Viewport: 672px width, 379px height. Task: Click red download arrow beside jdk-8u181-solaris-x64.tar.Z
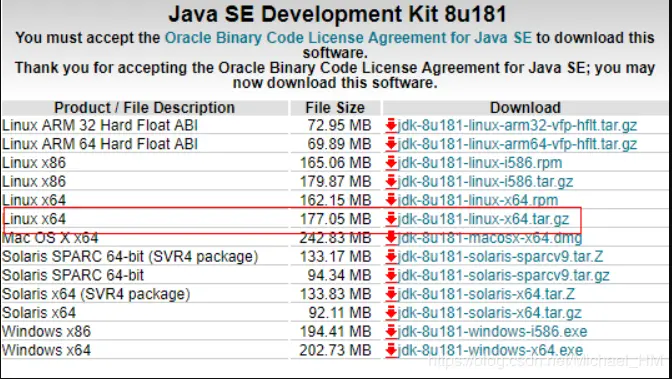coord(391,294)
